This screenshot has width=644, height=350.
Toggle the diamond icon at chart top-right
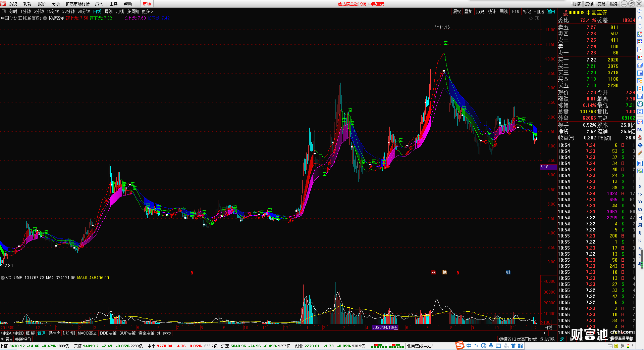[531, 18]
